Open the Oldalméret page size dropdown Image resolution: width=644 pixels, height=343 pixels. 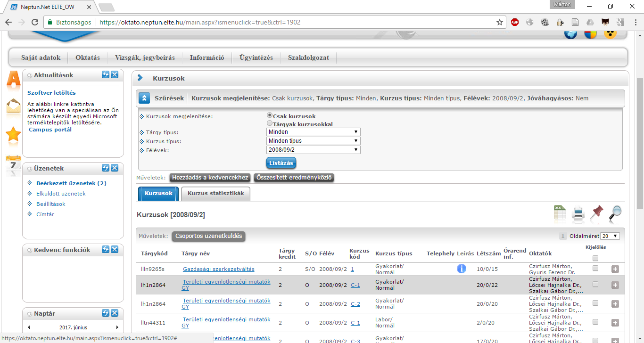pos(610,236)
